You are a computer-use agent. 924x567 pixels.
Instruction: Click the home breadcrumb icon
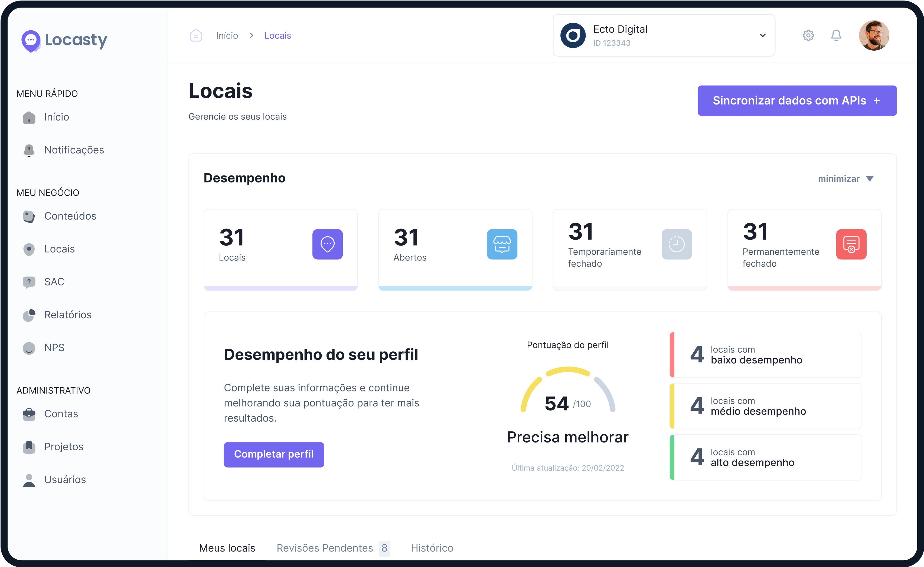pyautogui.click(x=196, y=36)
